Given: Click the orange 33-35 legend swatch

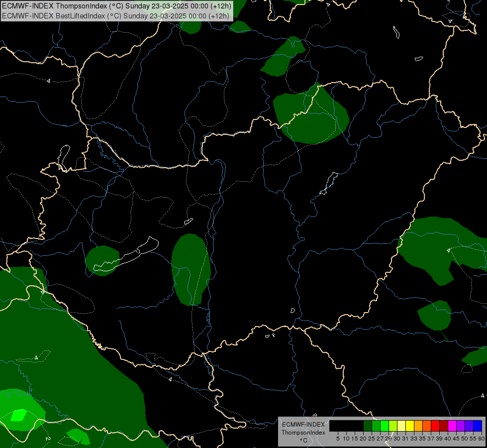Looking at the screenshot, I should pos(418,426).
